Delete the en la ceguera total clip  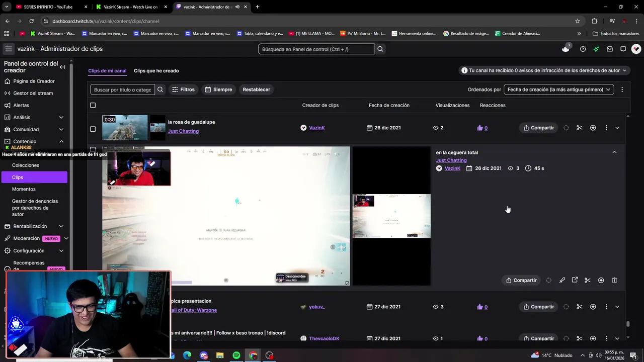pos(614,280)
